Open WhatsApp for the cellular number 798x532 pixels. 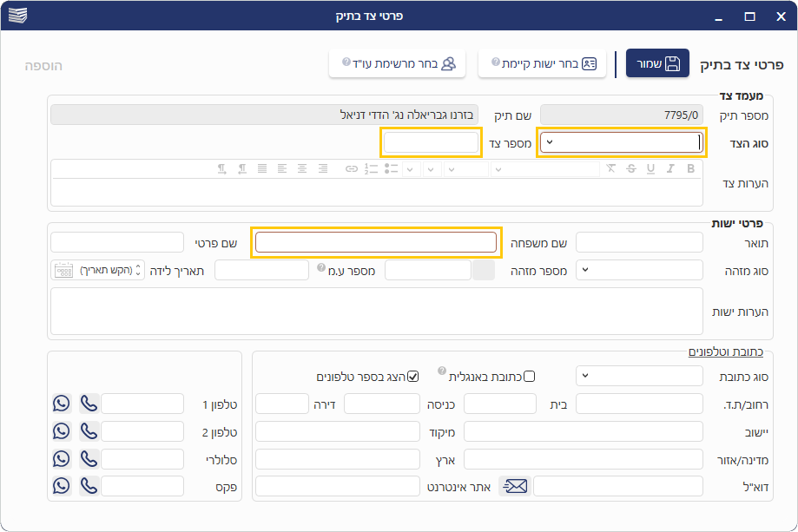pos(61,458)
